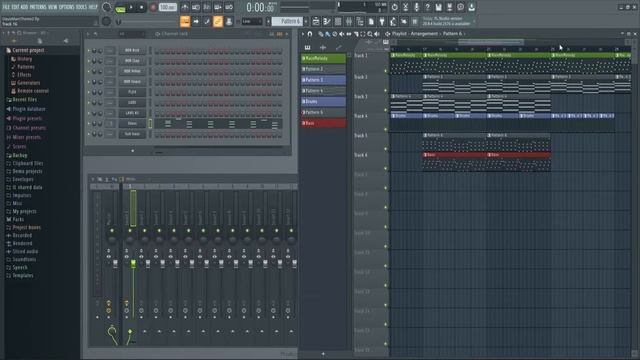Open the PATTERNS menu
640x360 pixels.
[x=38, y=7]
